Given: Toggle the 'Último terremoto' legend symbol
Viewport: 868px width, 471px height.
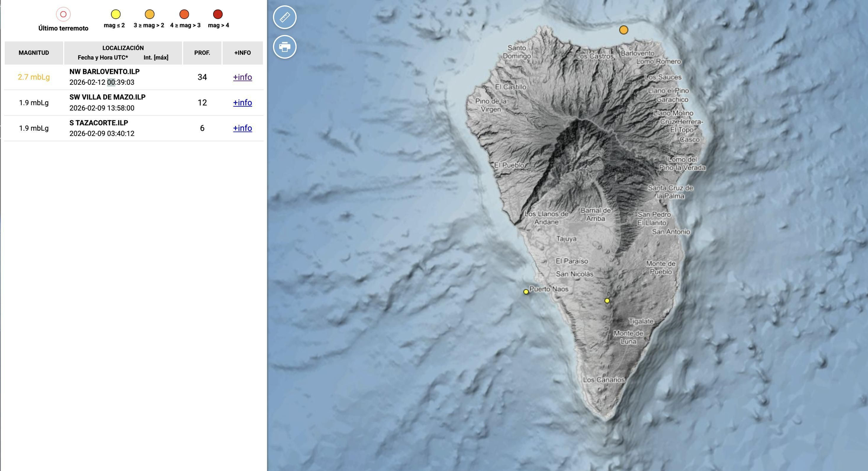Looking at the screenshot, I should (63, 14).
